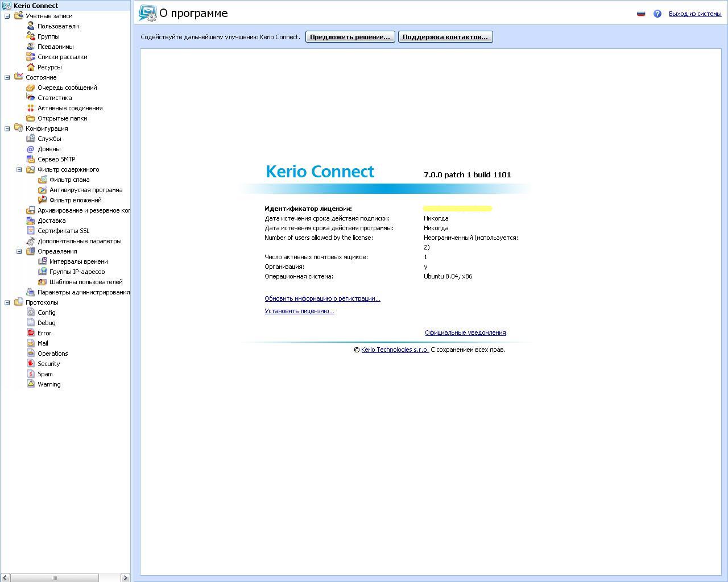
Task: Click Обновить информацию о регистрации link
Action: [x=322, y=298]
